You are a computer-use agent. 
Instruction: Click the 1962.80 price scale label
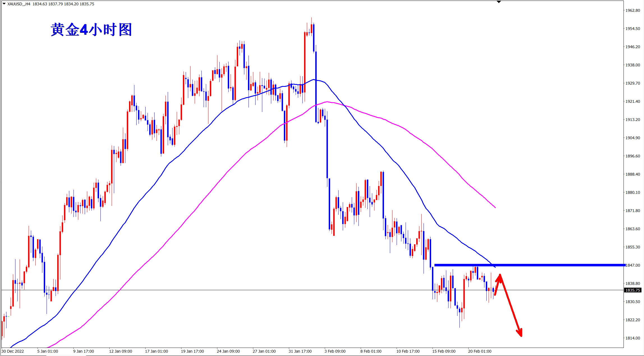[633, 10]
